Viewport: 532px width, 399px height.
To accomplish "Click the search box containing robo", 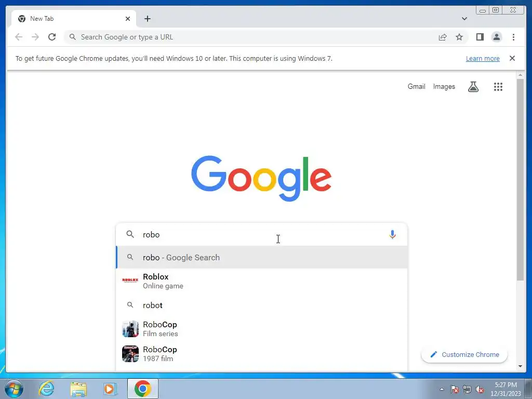I will (x=261, y=234).
